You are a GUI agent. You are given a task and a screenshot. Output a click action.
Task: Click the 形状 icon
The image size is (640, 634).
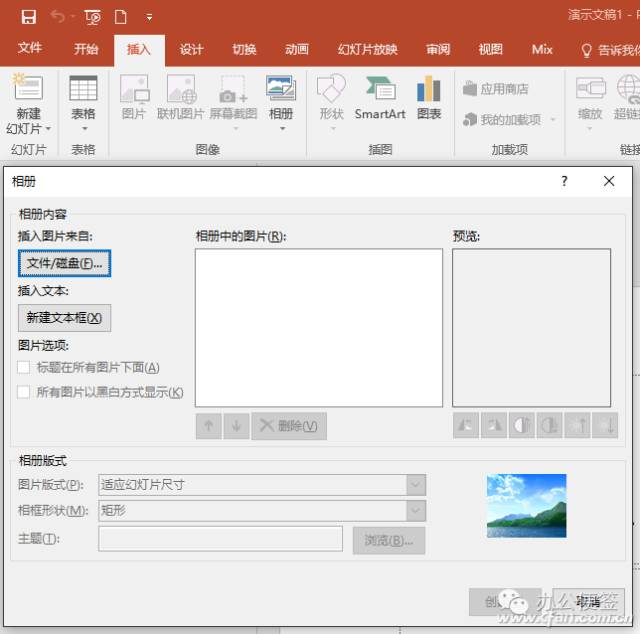coord(331,88)
